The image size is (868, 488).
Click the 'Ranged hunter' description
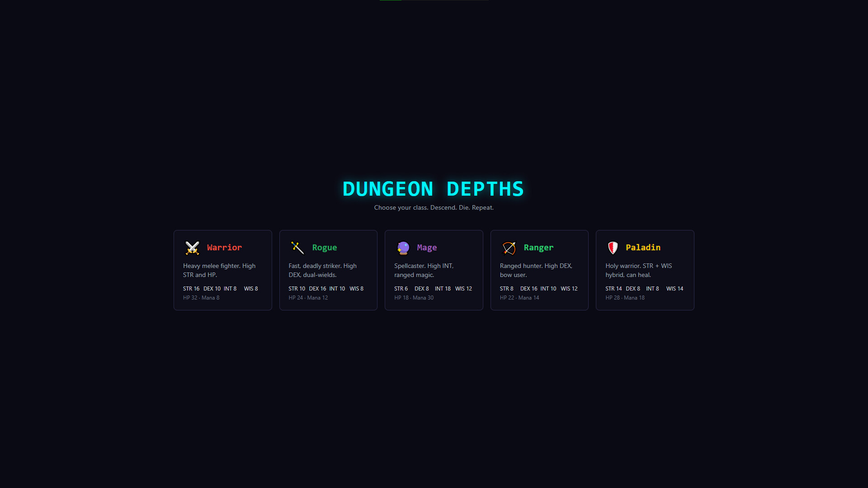pos(536,270)
